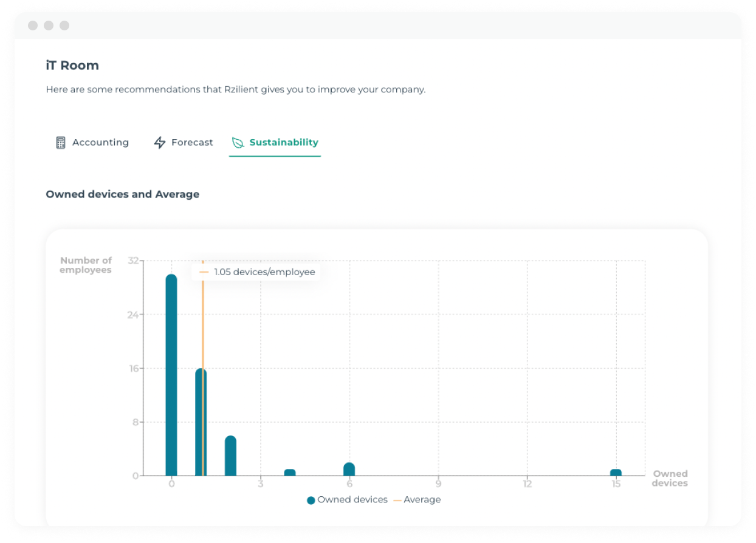Switch to the Forecast tab
The image size is (756, 543).
click(x=183, y=142)
